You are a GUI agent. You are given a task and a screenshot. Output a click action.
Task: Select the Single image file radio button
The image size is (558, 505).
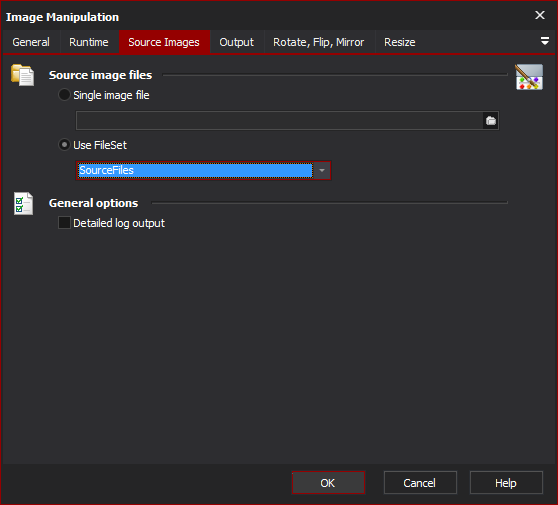click(x=64, y=95)
